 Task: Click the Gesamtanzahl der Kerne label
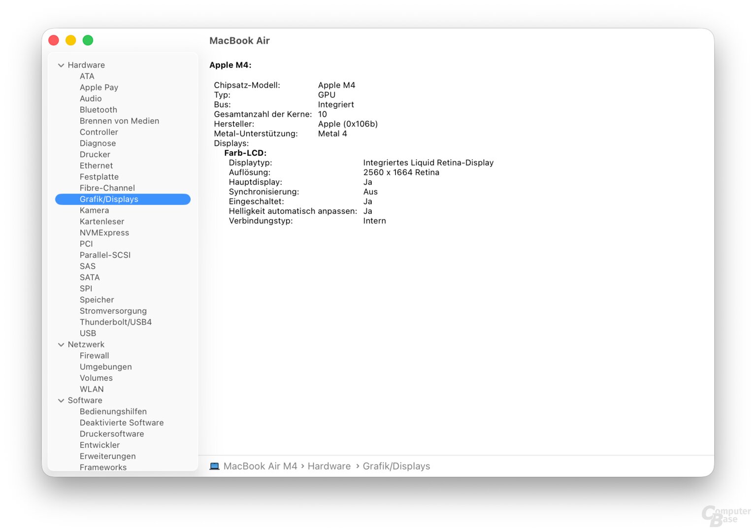[x=263, y=114]
